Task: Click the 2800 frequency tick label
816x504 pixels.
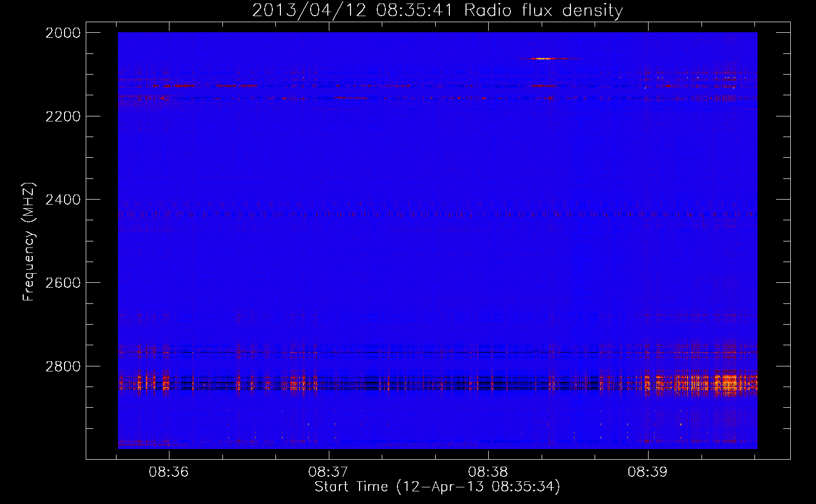Action: point(63,366)
